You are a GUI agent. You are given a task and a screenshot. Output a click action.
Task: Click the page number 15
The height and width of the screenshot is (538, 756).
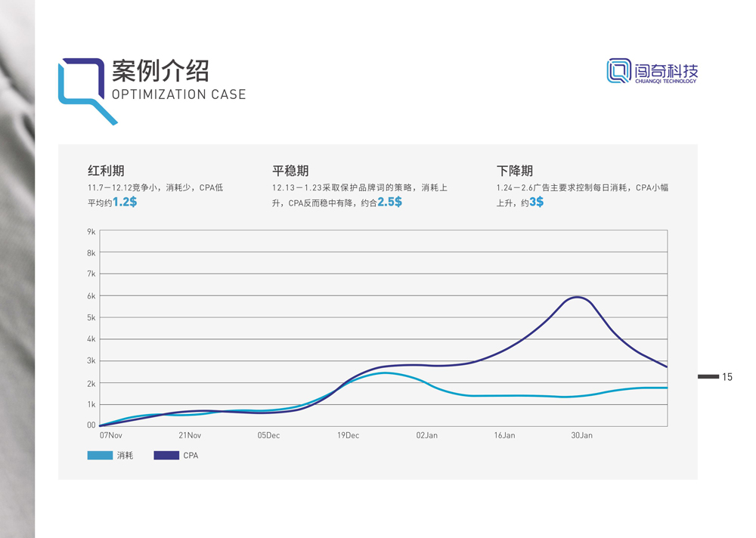pyautogui.click(x=727, y=377)
